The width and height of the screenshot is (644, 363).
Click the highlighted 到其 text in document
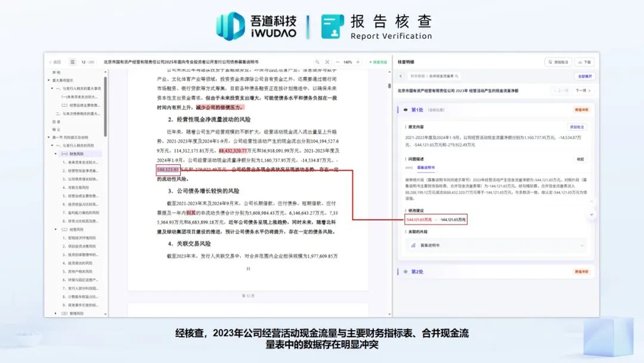[191, 213]
